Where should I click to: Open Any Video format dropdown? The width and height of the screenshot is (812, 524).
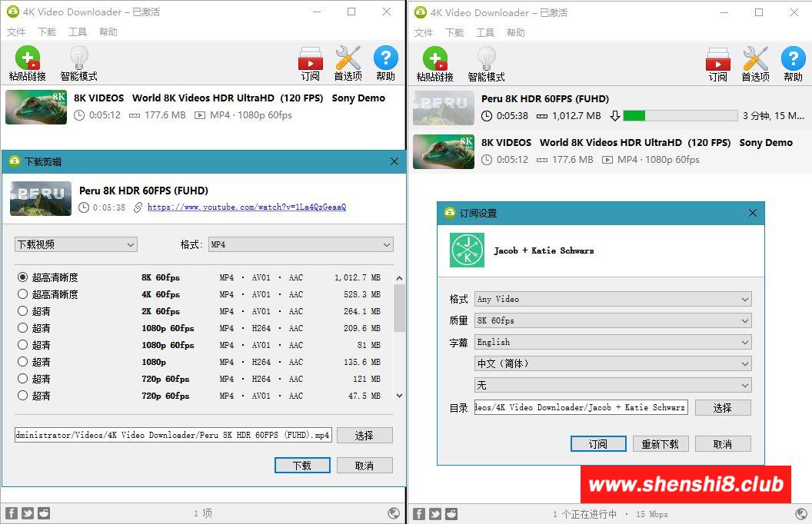click(x=613, y=299)
